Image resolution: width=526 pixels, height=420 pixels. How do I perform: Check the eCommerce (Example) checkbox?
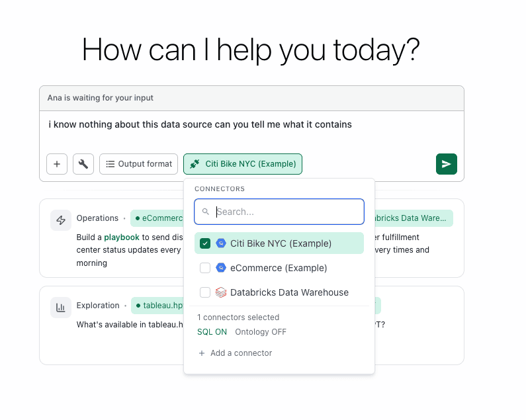[x=205, y=268]
